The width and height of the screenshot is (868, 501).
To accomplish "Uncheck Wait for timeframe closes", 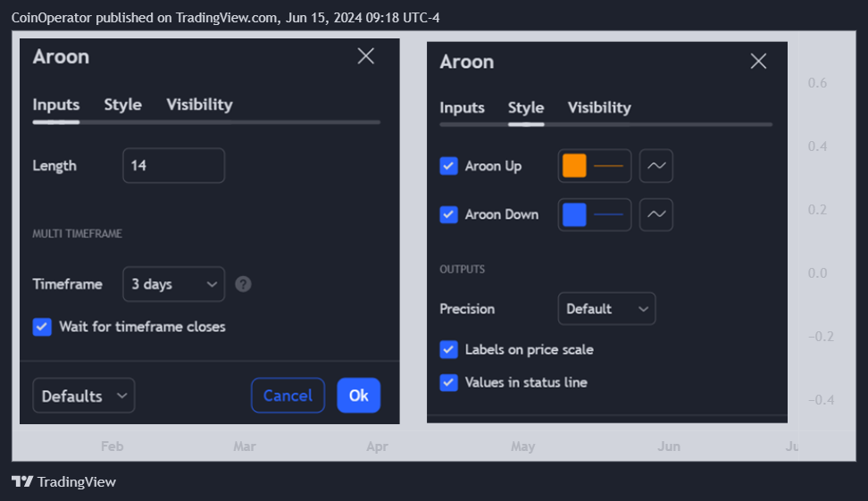I will tap(42, 327).
